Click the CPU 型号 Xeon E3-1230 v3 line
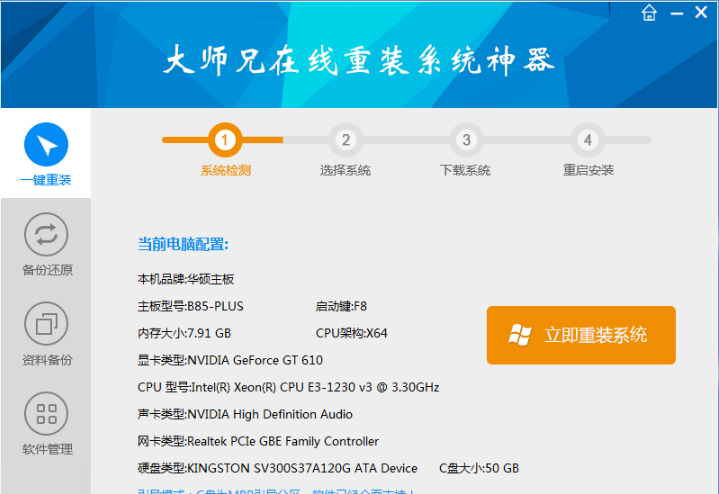 pyautogui.click(x=288, y=387)
